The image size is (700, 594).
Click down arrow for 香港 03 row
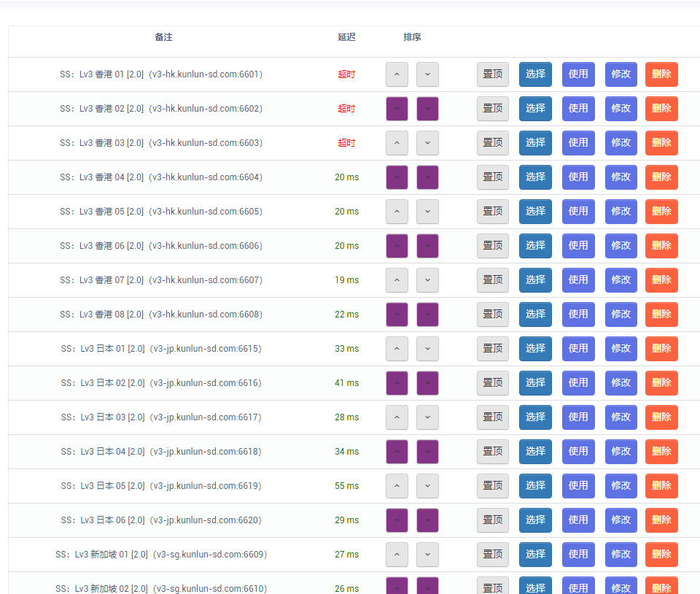point(427,143)
